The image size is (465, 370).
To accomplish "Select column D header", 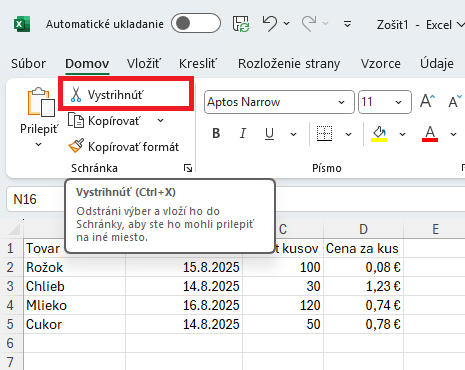I will tap(363, 229).
